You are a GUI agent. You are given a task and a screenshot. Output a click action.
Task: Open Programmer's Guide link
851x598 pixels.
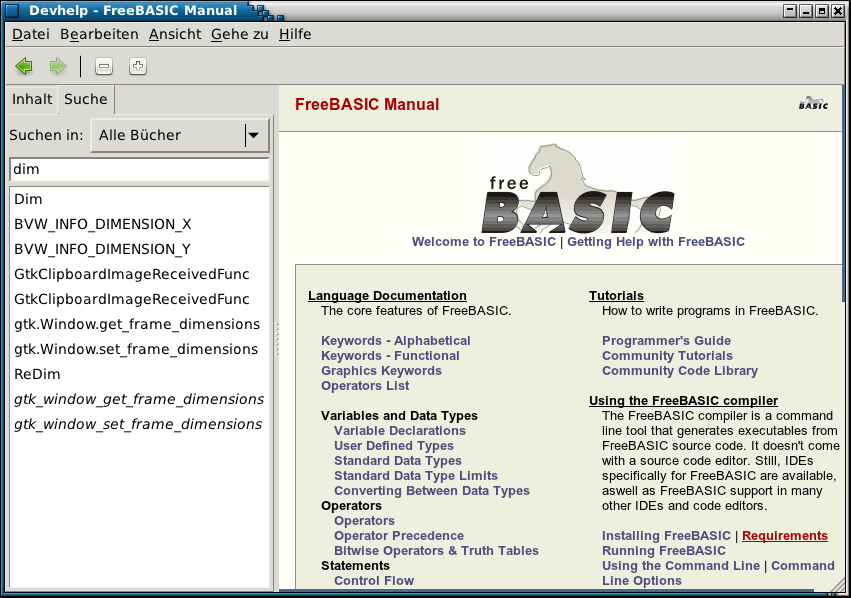coord(666,341)
